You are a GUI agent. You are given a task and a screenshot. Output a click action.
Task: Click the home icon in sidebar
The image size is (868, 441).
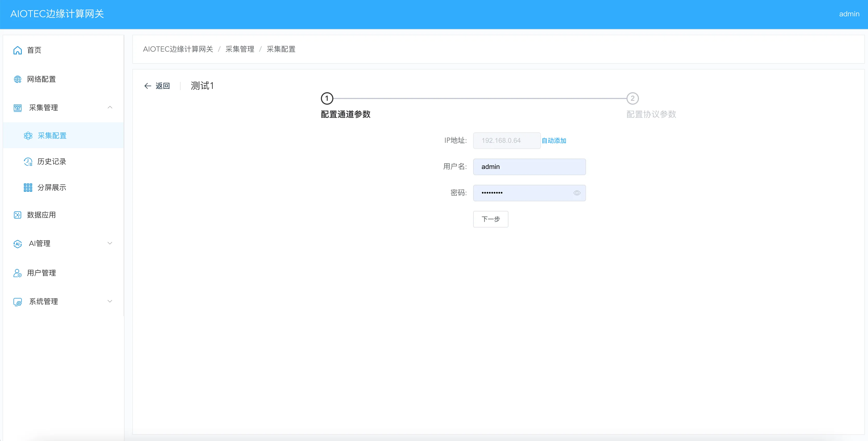tap(18, 50)
